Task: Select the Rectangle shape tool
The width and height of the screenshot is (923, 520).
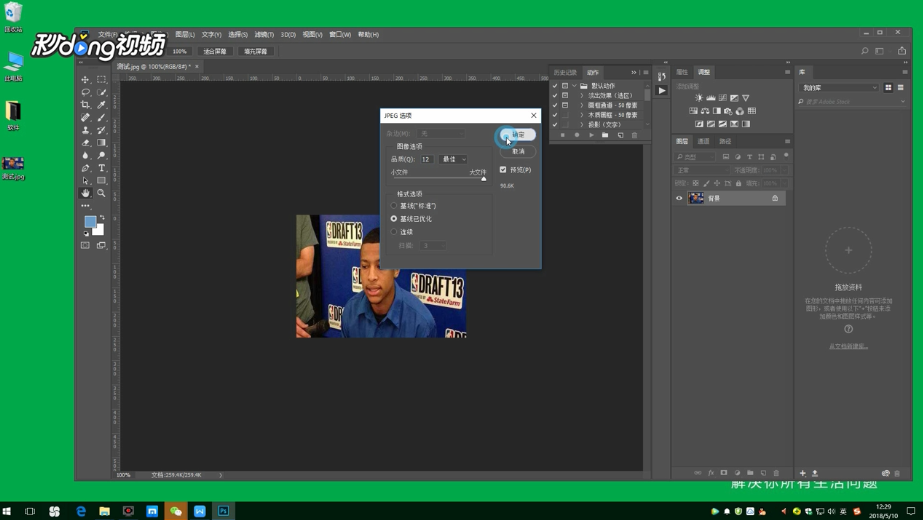Action: (101, 181)
